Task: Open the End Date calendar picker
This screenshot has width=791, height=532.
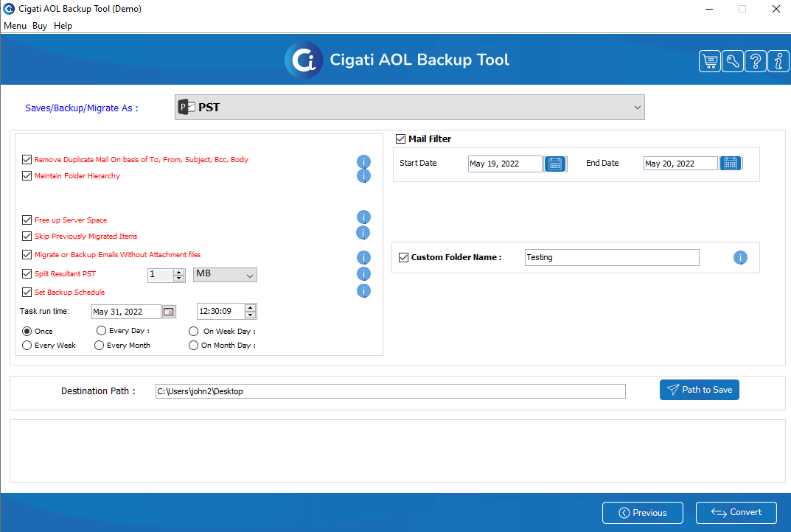Action: tap(730, 164)
